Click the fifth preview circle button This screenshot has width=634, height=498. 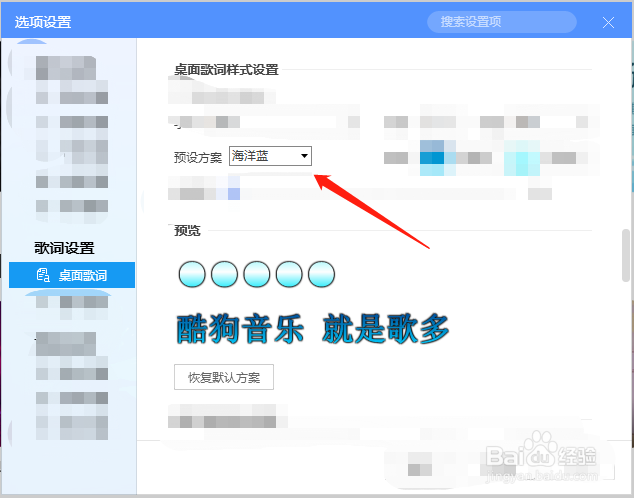pyautogui.click(x=321, y=274)
